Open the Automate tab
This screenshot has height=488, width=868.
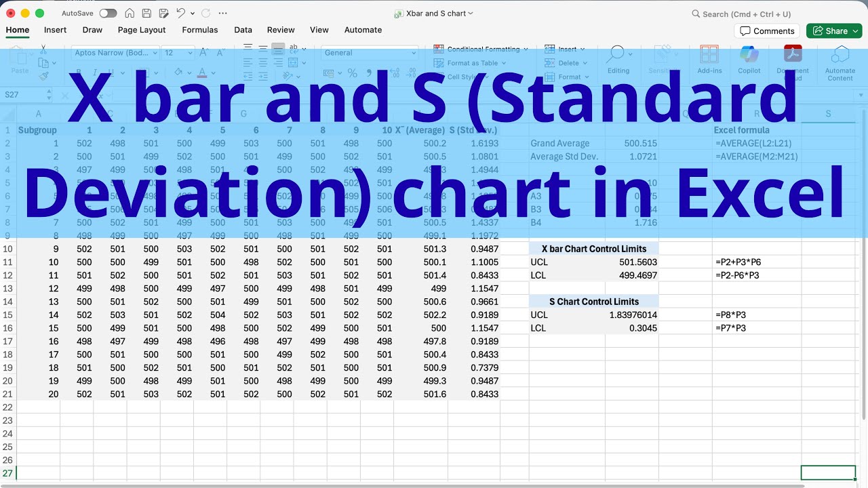pyautogui.click(x=363, y=30)
